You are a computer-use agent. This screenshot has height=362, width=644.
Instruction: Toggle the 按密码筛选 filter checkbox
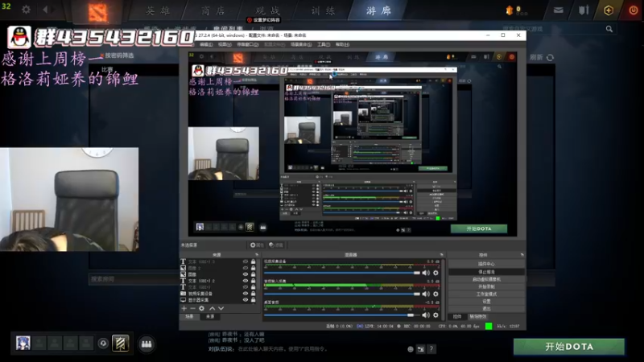click(x=102, y=56)
